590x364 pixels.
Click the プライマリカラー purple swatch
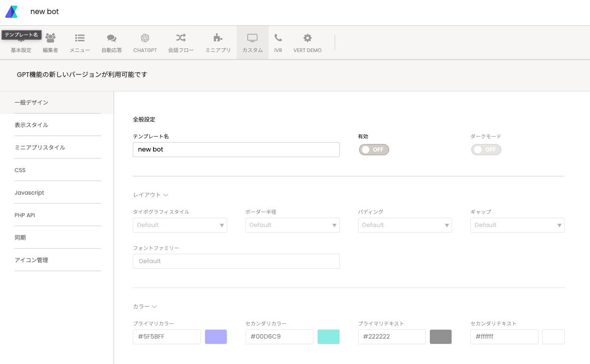click(216, 337)
